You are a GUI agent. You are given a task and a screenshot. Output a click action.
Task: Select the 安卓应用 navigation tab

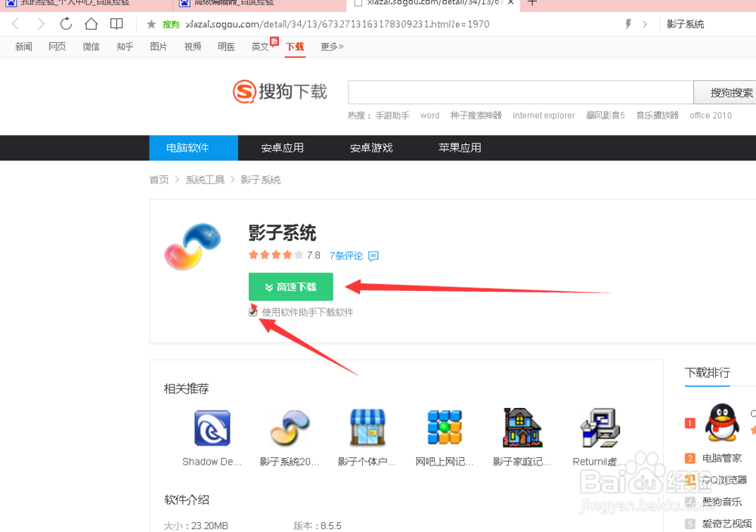pos(283,147)
